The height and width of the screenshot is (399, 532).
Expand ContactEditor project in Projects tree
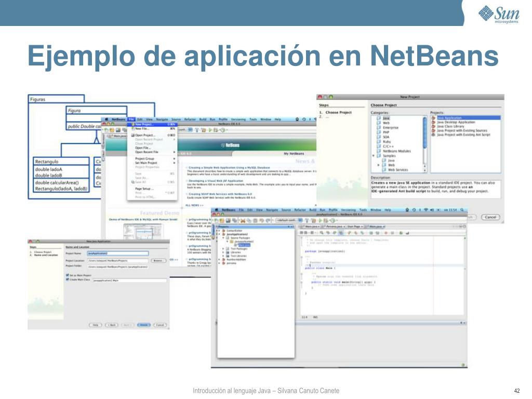click(x=219, y=231)
